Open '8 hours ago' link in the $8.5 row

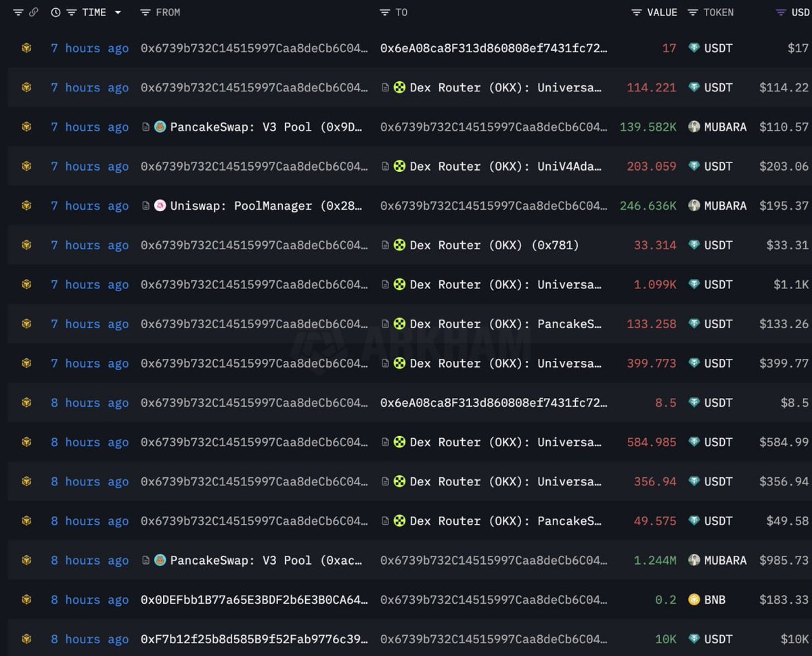[90, 403]
